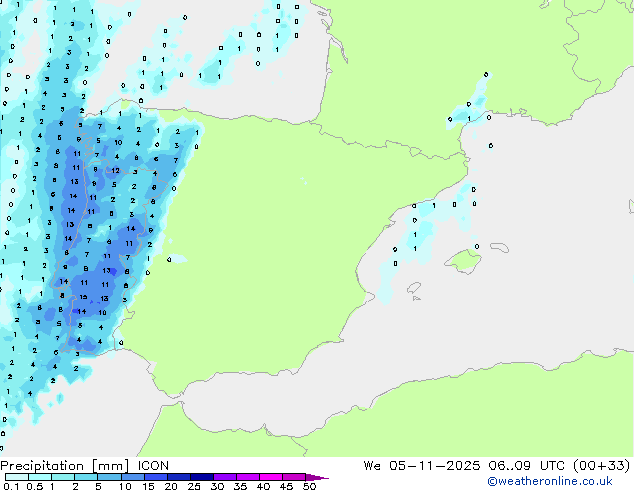
Task: Click the island of Mallorca on the map
Action: click(x=463, y=261)
